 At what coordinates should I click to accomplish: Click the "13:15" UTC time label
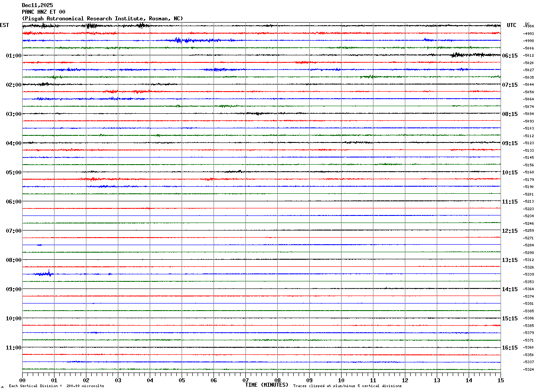(510, 260)
